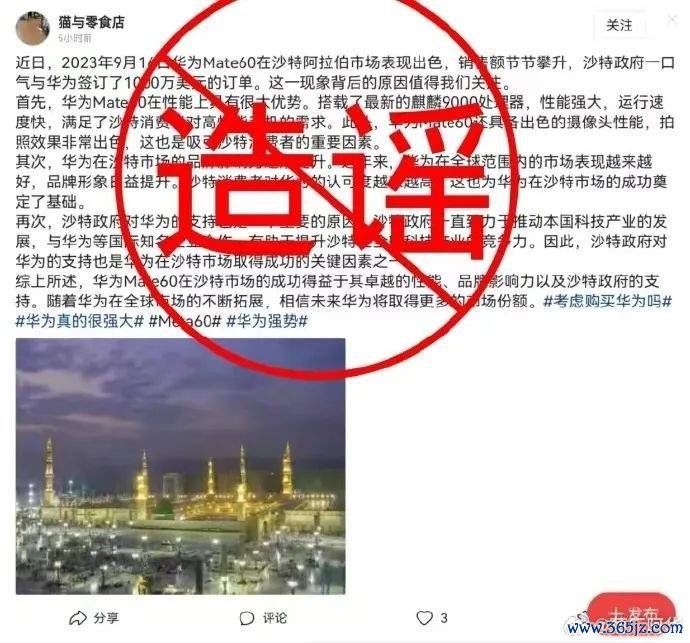Click the 分享 label text
Viewport: 690px width, 643px height.
pyautogui.click(x=106, y=618)
